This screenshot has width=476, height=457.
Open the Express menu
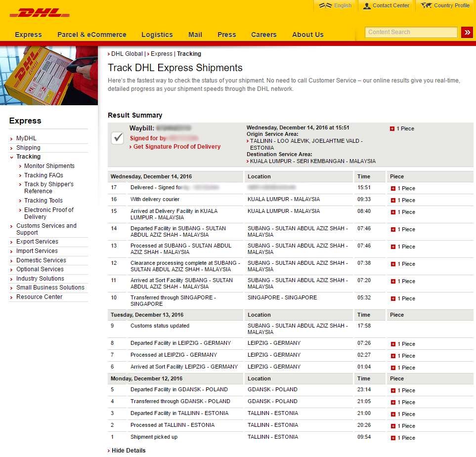(x=28, y=35)
